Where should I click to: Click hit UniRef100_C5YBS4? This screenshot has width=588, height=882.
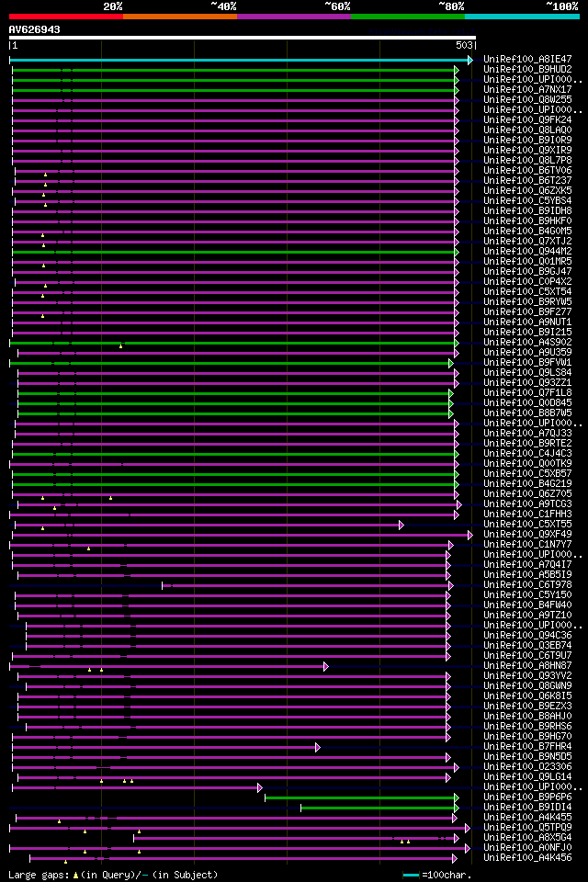coord(527,201)
